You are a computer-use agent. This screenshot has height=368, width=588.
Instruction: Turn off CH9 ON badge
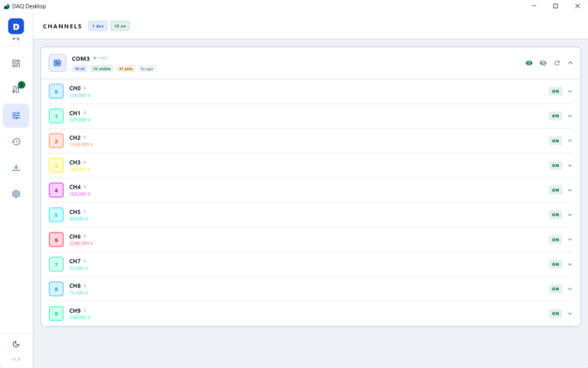(x=555, y=314)
